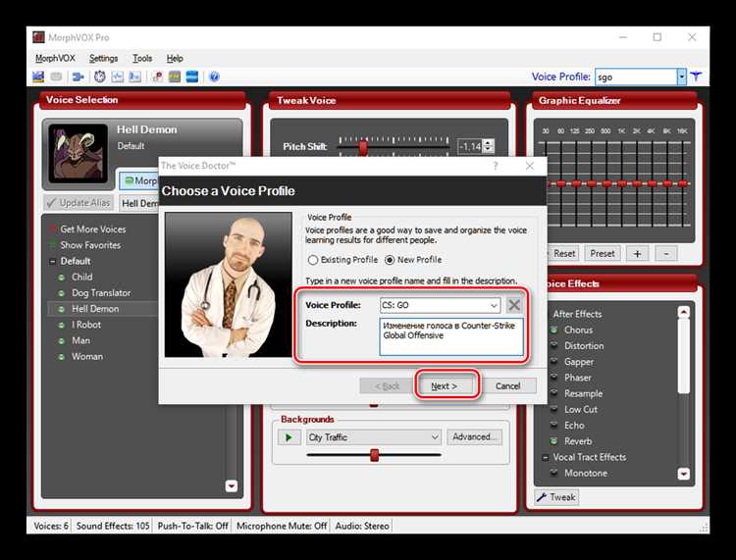This screenshot has width=736, height=560.
Task: Select the Dog Translator voice
Action: point(101,292)
